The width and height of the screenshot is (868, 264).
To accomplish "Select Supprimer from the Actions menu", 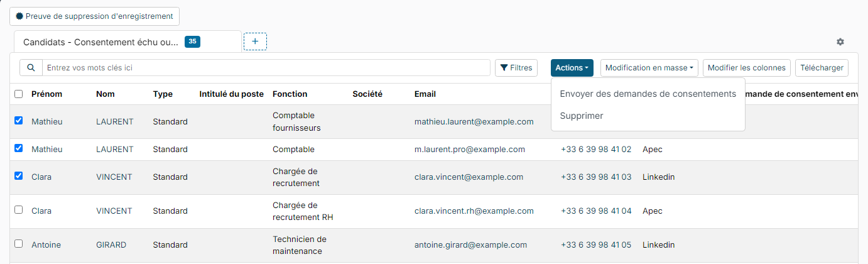I will tap(581, 116).
